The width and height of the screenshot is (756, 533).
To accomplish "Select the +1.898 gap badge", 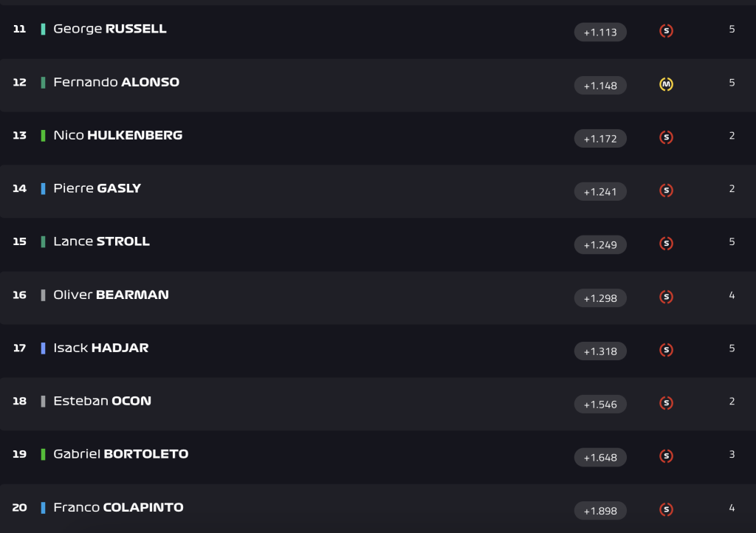I will point(600,511).
